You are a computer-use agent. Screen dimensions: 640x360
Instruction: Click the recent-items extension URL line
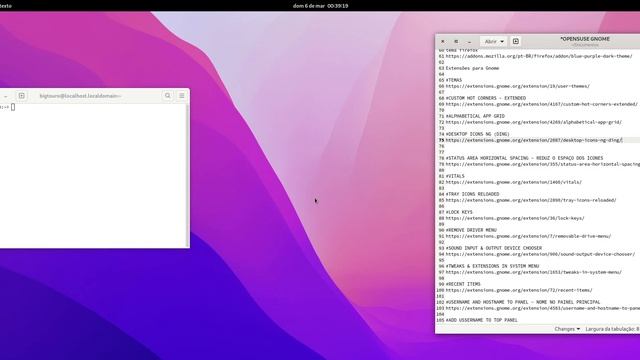coord(519,290)
